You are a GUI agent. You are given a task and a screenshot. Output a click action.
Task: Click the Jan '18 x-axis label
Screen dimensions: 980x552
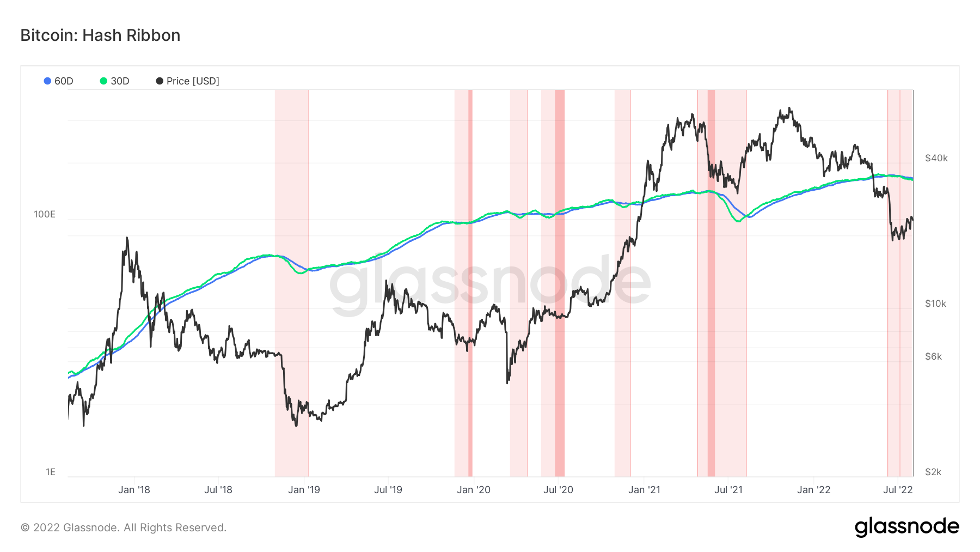(x=134, y=489)
